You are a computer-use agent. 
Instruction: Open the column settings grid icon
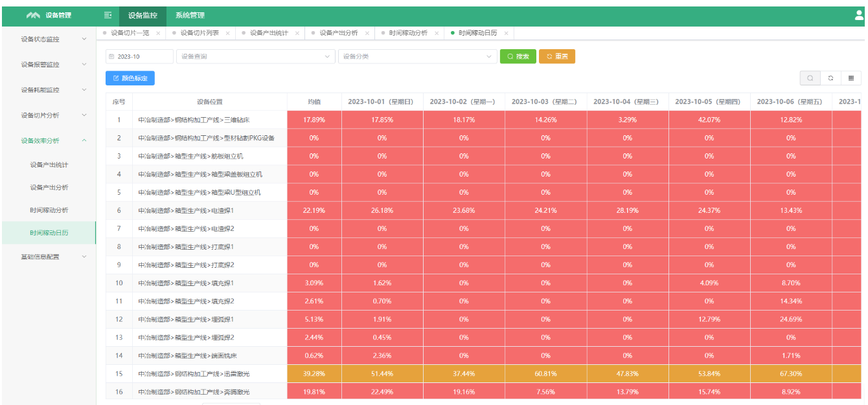(851, 78)
